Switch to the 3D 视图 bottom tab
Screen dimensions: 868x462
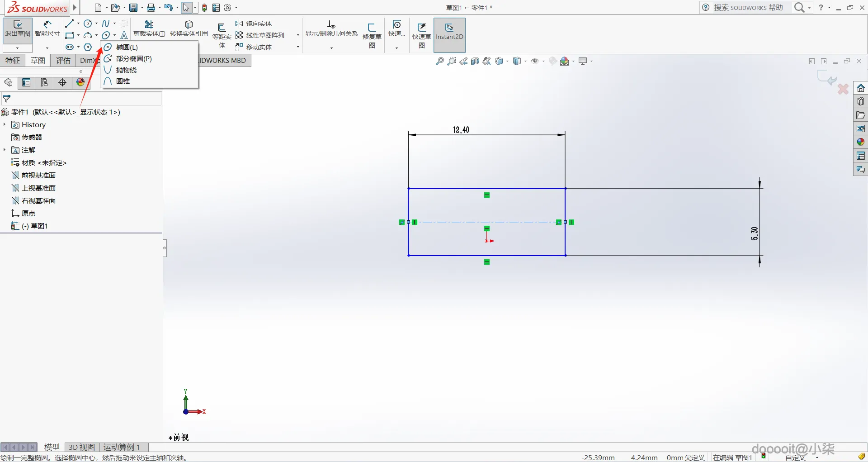click(82, 447)
